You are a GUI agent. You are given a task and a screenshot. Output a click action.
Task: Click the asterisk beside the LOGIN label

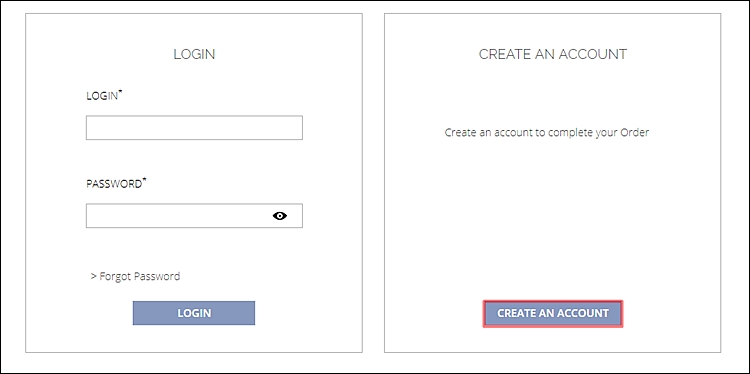point(121,92)
